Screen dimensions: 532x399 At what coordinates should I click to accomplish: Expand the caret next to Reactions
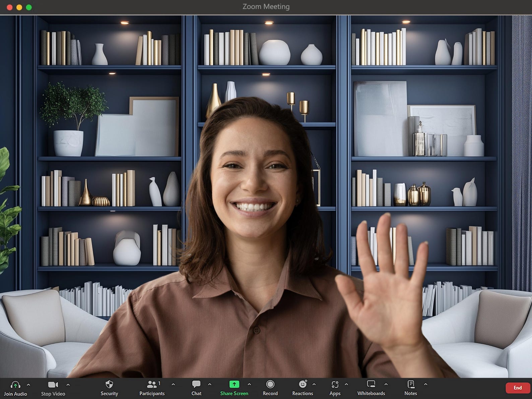tap(314, 385)
